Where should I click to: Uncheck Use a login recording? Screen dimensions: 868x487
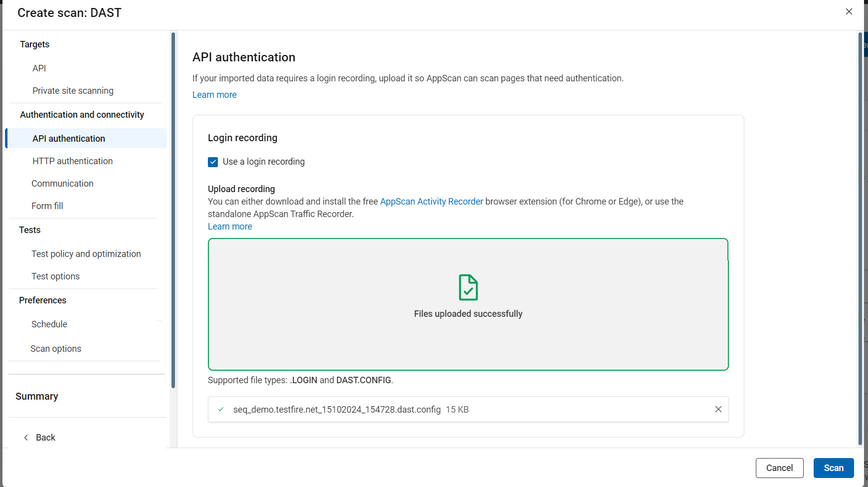click(x=213, y=162)
